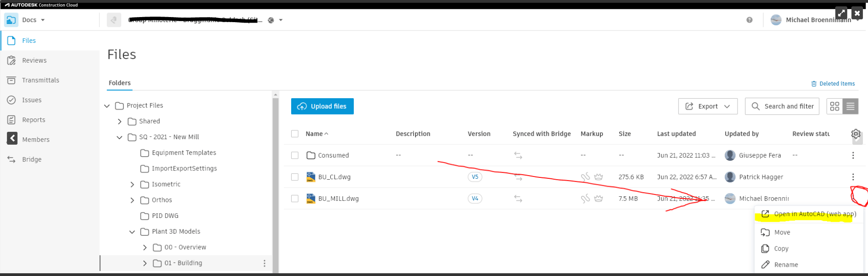868x276 pixels.
Task: Click the Size column header
Action: tap(625, 134)
